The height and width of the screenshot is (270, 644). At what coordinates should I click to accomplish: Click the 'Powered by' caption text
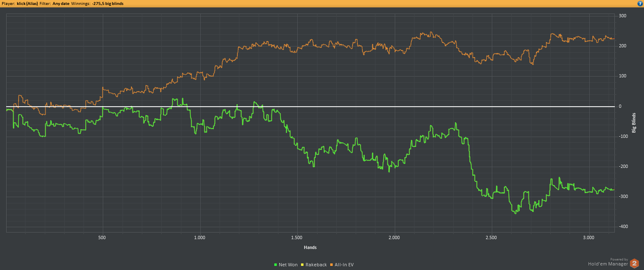[619, 259]
